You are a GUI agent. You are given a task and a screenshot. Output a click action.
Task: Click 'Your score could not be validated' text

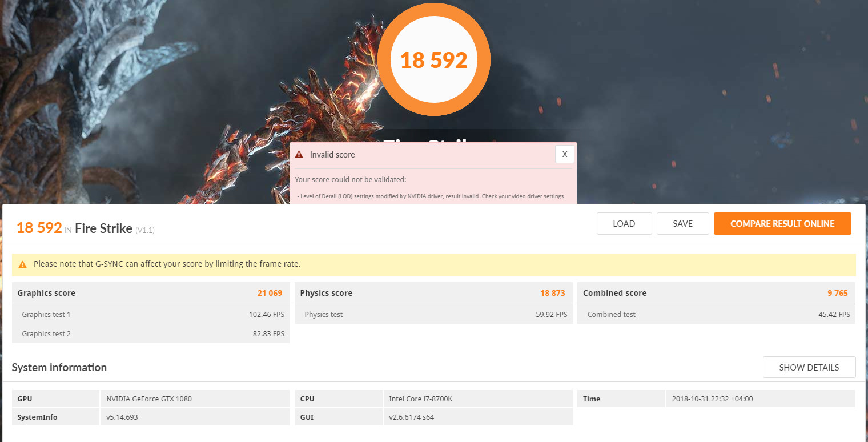[351, 180]
